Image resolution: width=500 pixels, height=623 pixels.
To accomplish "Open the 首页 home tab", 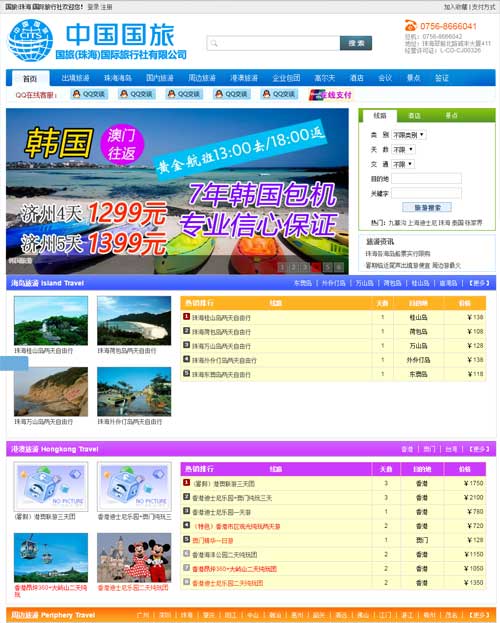I will click(x=30, y=79).
